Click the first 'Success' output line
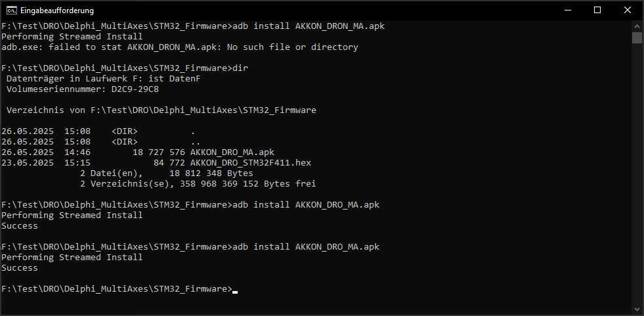This screenshot has width=644, height=316. (20, 225)
